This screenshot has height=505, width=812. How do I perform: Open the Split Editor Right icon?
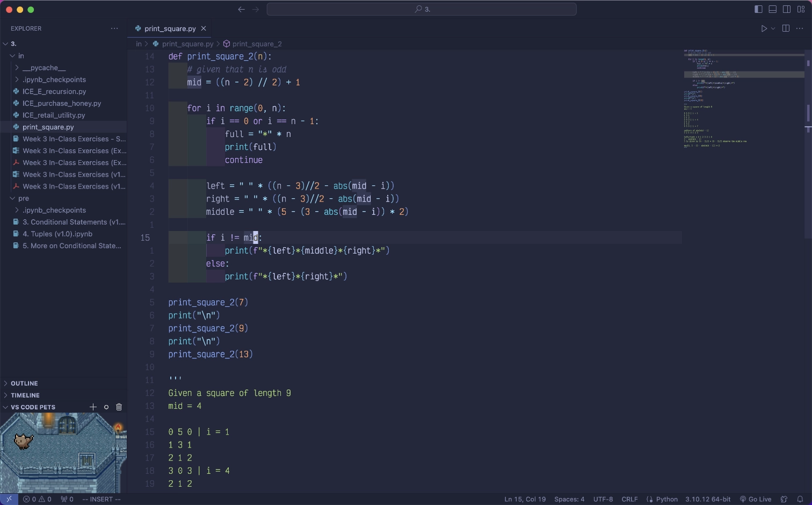coord(785,28)
